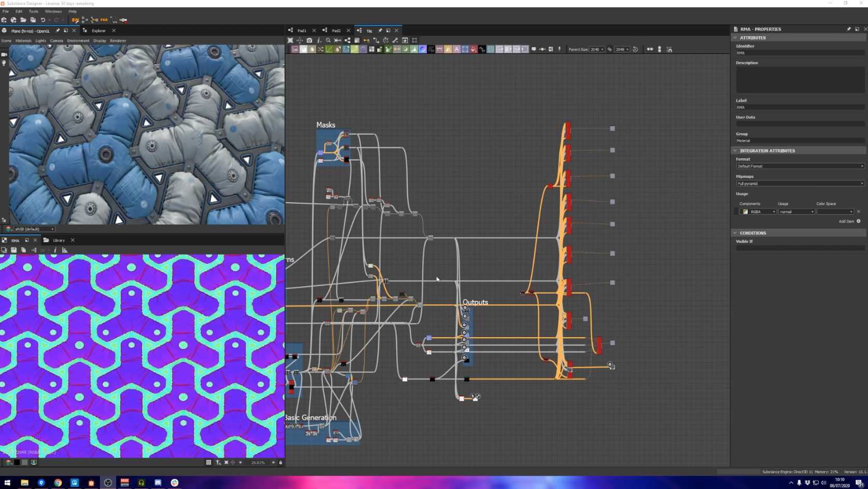Click the RGBA components color swatch
868x489 pixels.
point(745,212)
